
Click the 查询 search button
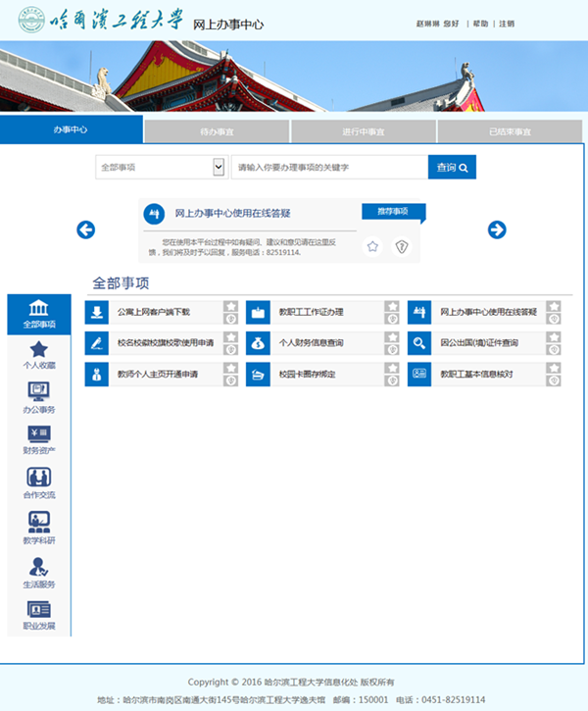(x=452, y=168)
